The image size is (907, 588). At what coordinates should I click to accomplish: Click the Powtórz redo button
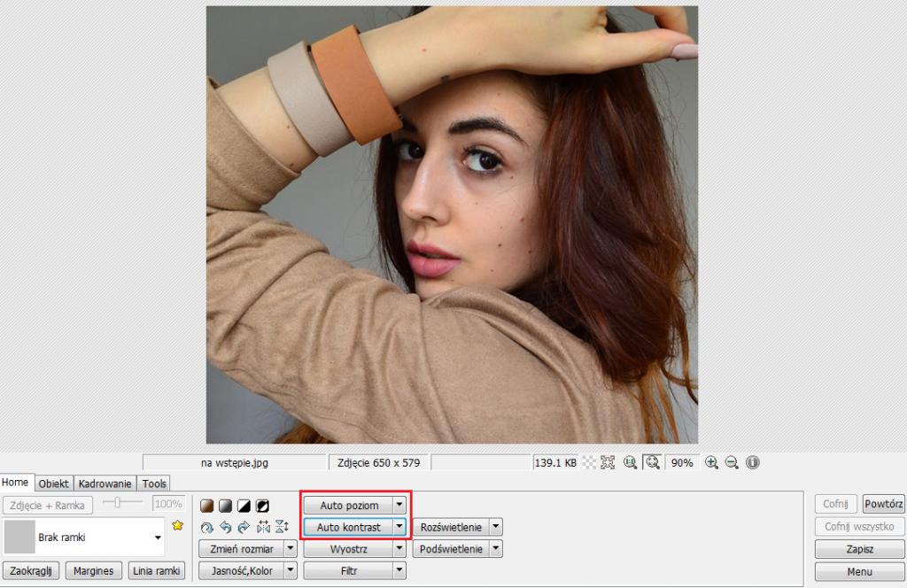pyautogui.click(x=883, y=504)
